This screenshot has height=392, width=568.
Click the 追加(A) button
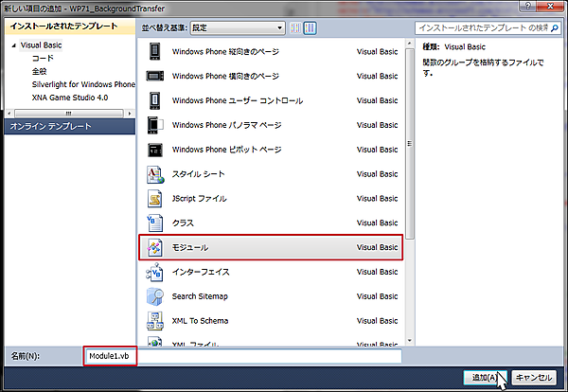[x=485, y=378]
